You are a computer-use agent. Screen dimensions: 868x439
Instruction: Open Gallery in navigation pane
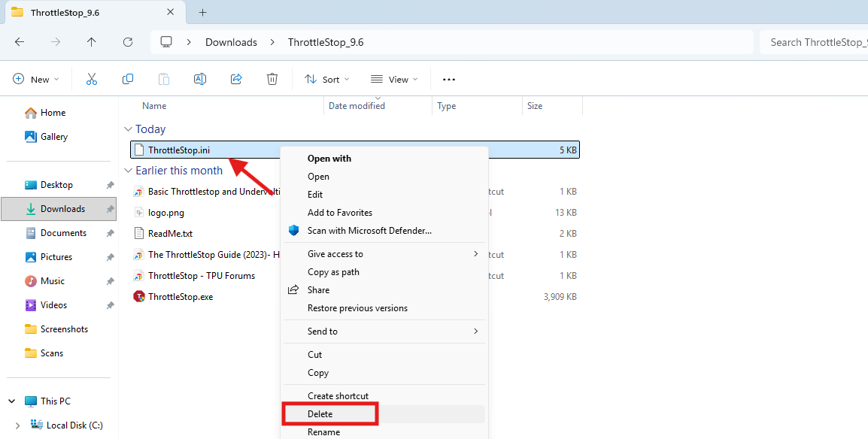point(47,137)
